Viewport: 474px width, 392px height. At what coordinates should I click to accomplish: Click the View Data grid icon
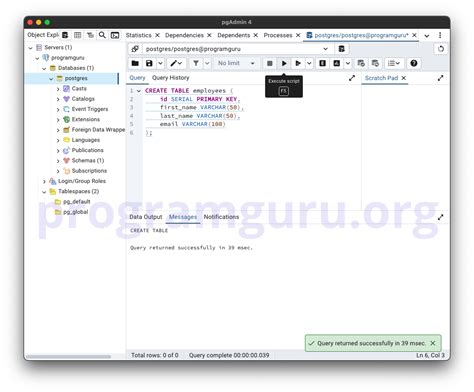[77, 35]
